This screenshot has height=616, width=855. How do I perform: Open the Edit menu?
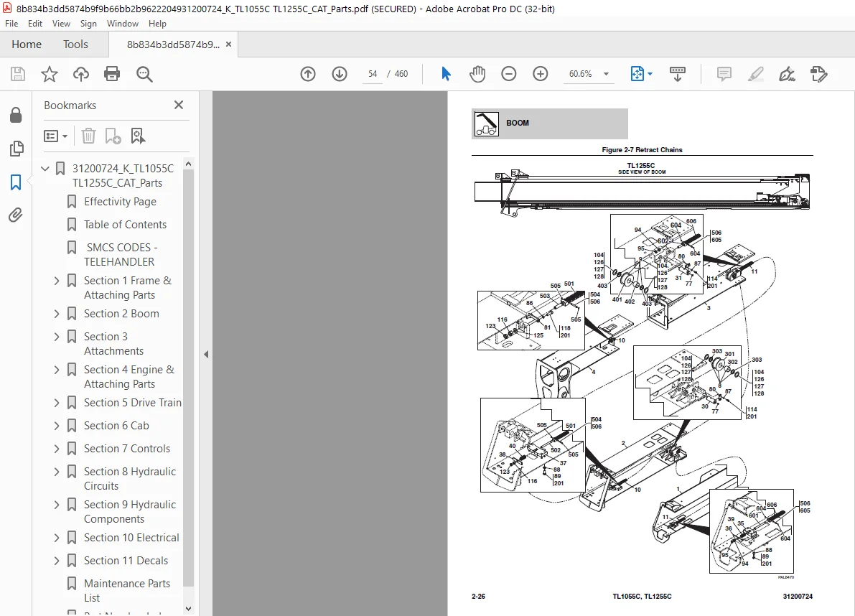35,24
